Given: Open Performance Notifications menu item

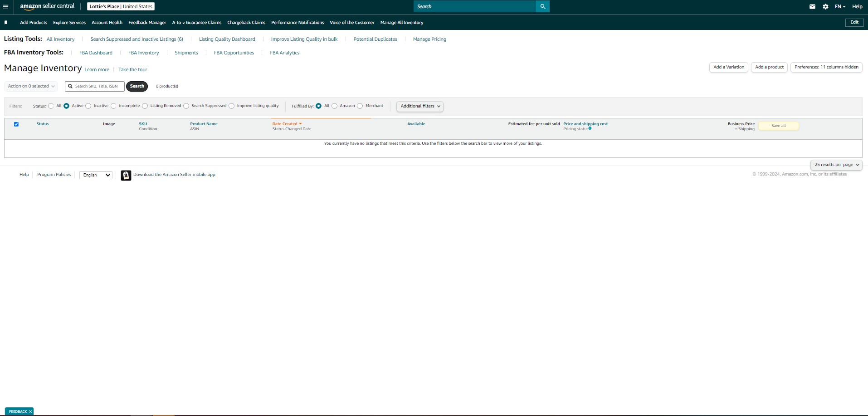Looking at the screenshot, I should (297, 22).
